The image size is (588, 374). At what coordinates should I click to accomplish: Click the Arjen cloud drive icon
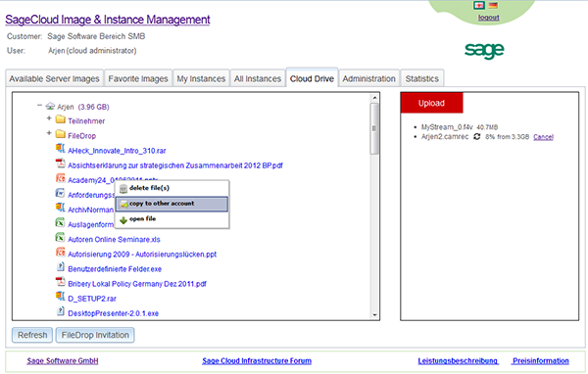pyautogui.click(x=50, y=107)
